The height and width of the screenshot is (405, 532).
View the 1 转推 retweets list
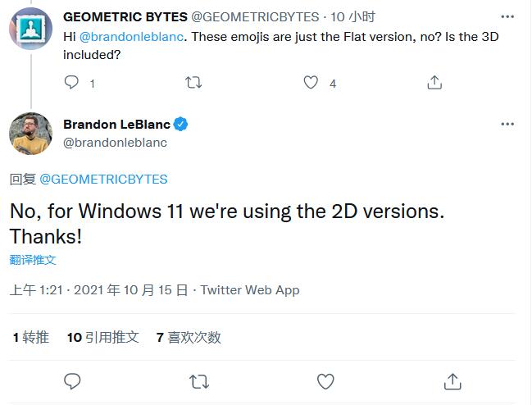[x=31, y=337]
